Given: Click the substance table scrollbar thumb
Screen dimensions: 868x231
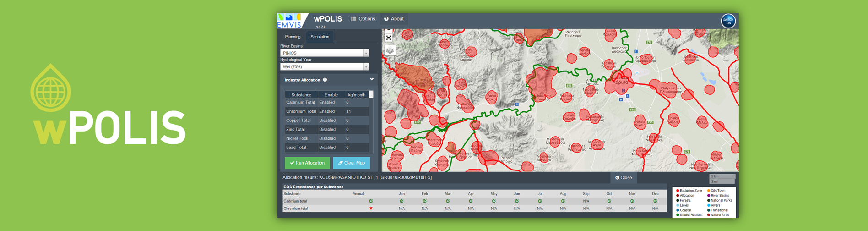Looking at the screenshot, I should pos(371,94).
